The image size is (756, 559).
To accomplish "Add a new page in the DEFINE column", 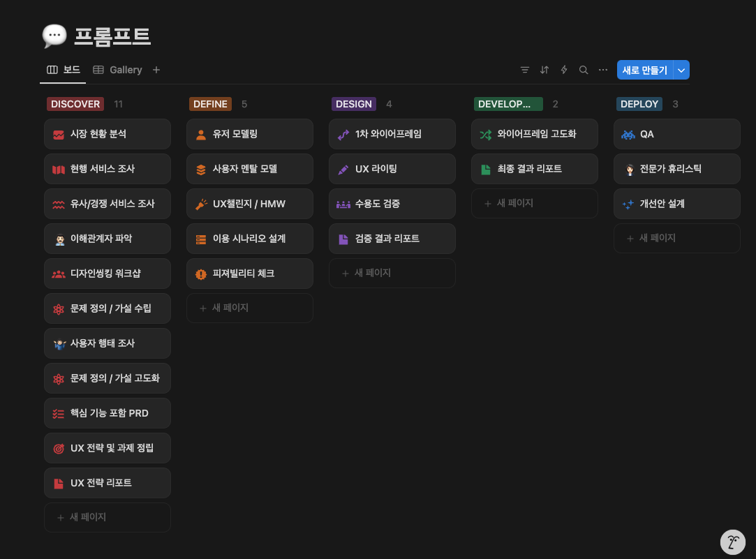I will click(x=249, y=308).
